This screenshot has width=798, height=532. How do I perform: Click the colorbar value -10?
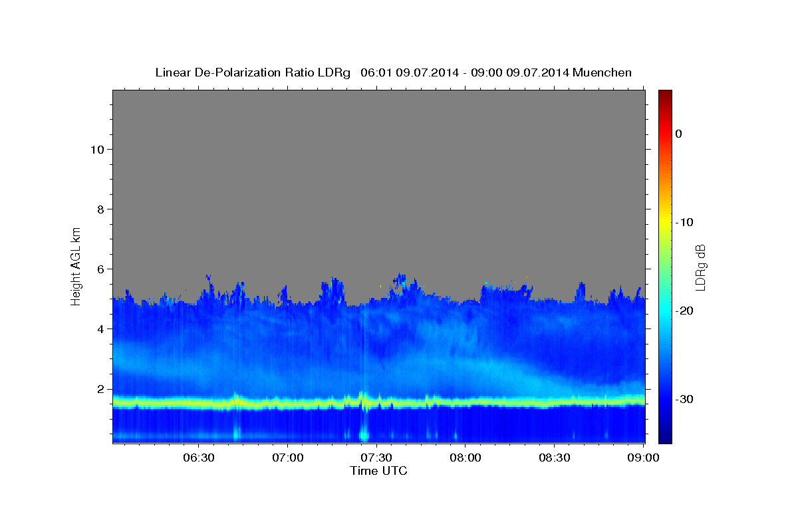click(x=684, y=222)
